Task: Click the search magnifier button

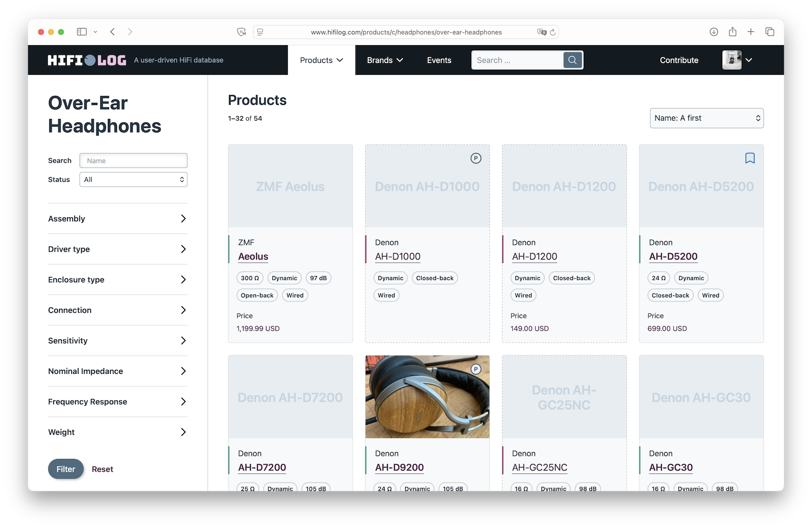Action: click(x=572, y=60)
